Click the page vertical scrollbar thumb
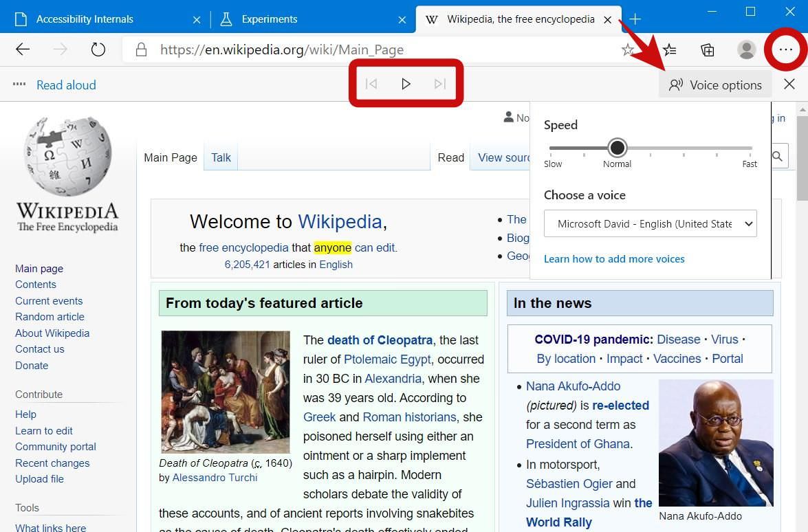The image size is (808, 532). [802, 157]
